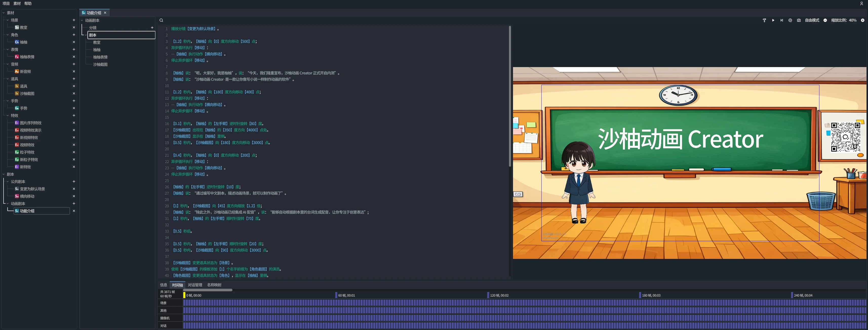Select 教室 in the script outline
The height and width of the screenshot is (330, 868).
pyautogui.click(x=97, y=43)
